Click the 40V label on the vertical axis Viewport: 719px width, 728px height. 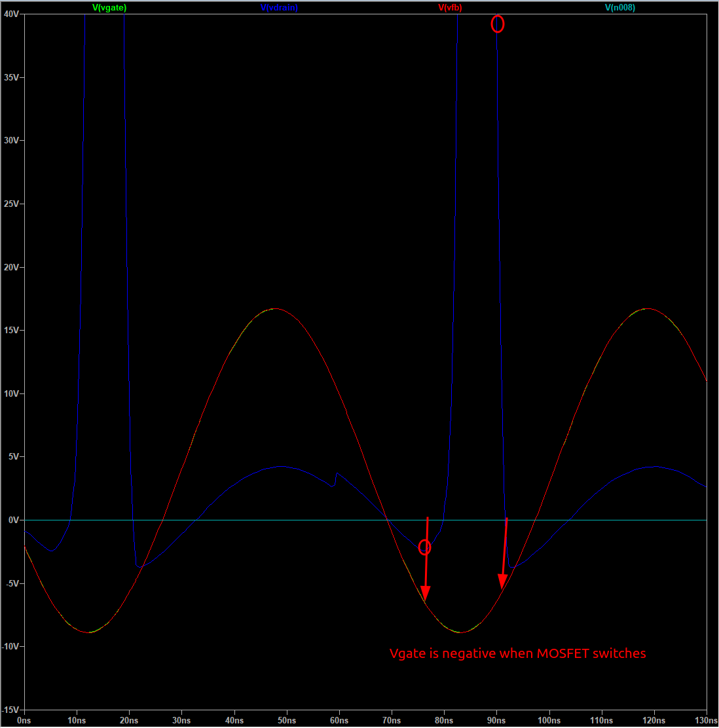[x=11, y=14]
